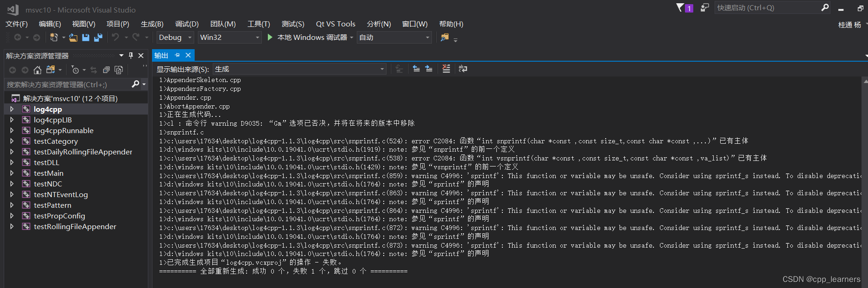Toggle the Output tab pin
Image resolution: width=868 pixels, height=288 pixels.
point(177,55)
